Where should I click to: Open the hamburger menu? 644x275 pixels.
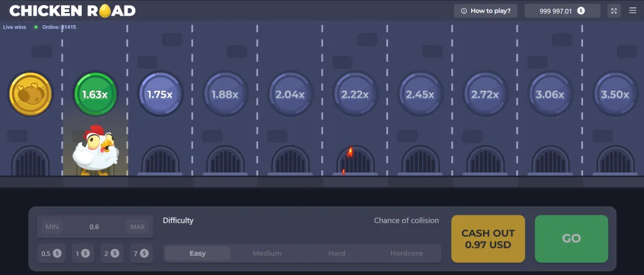633,11
